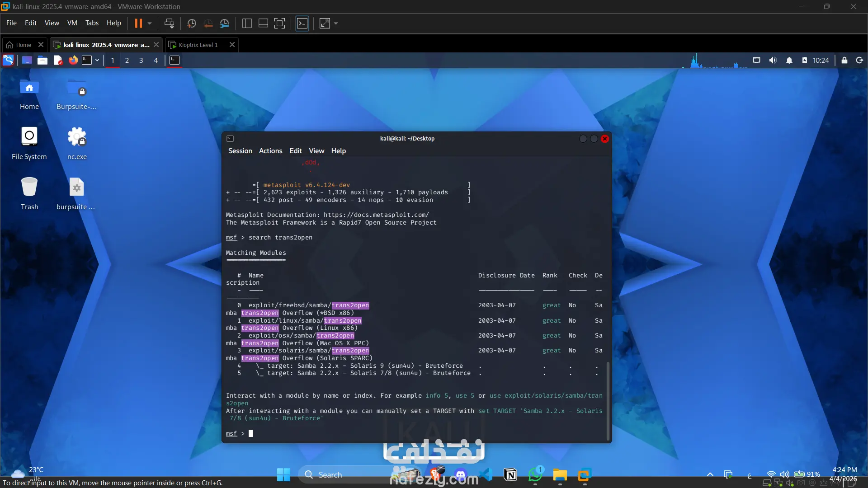Open the VMware Edit menu

(x=31, y=23)
